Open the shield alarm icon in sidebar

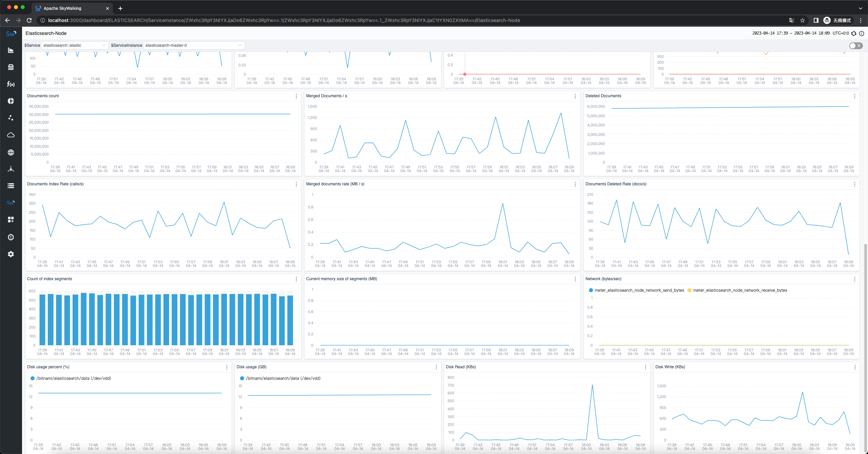[11, 237]
